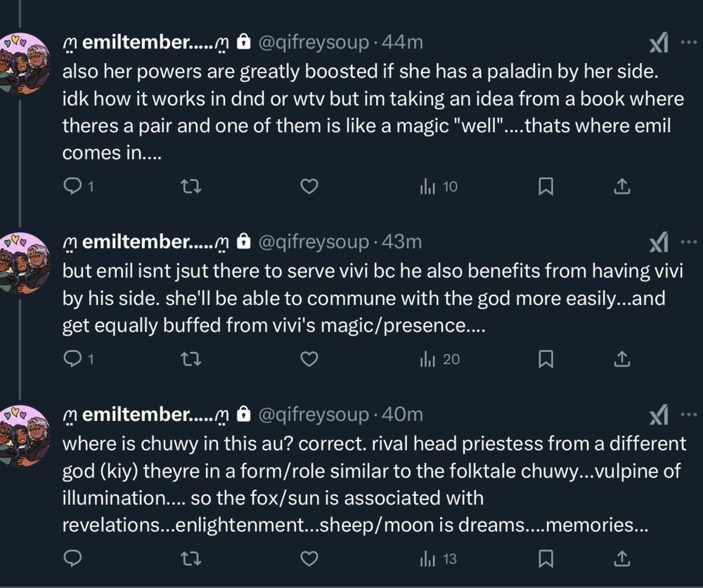Open more options for 44m tweet
Image resolution: width=703 pixels, height=588 pixels.
click(x=689, y=42)
